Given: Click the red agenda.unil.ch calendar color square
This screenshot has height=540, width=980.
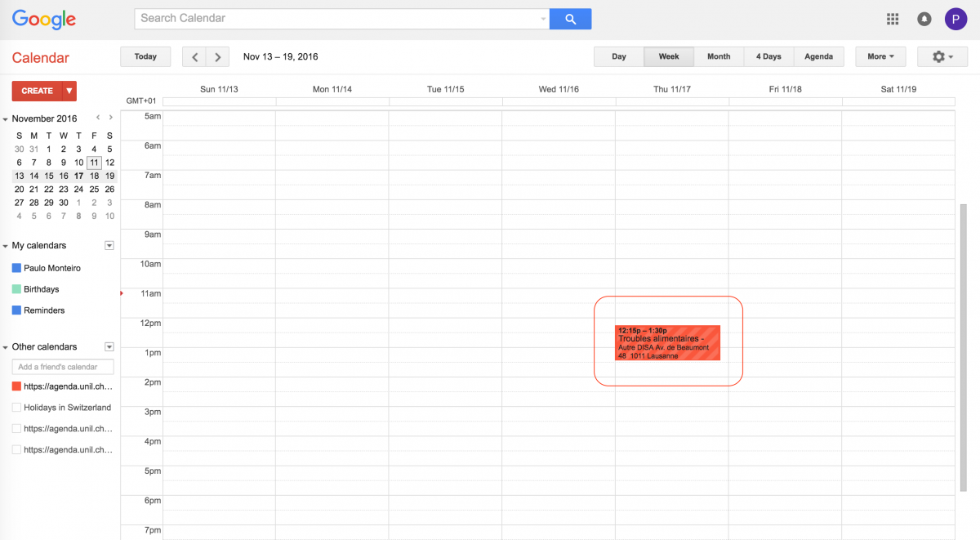Looking at the screenshot, I should [16, 386].
